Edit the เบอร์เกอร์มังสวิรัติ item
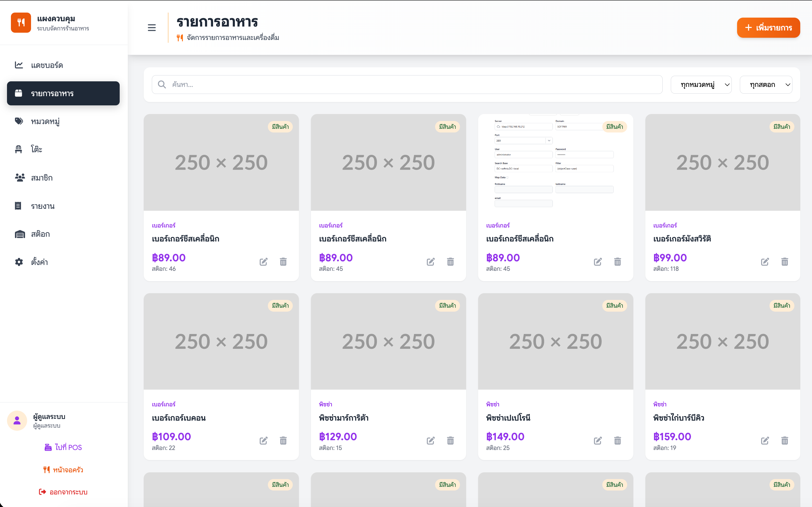Image resolution: width=812 pixels, height=507 pixels. (x=765, y=262)
